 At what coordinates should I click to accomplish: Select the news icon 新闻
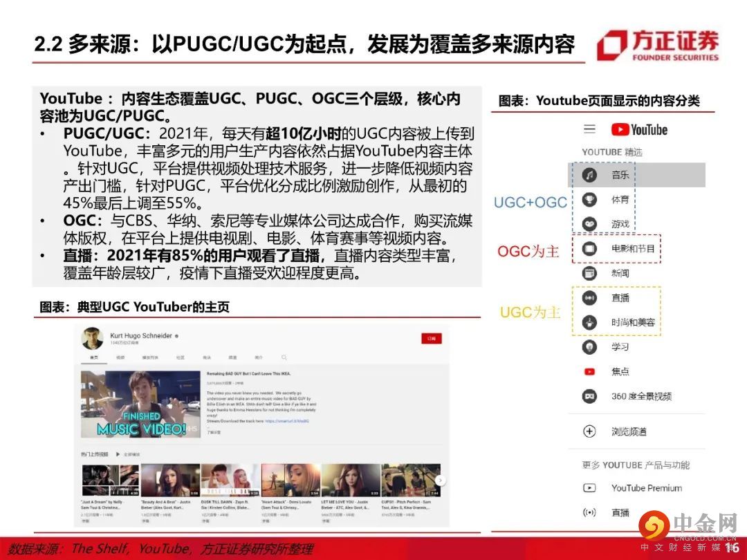point(589,273)
